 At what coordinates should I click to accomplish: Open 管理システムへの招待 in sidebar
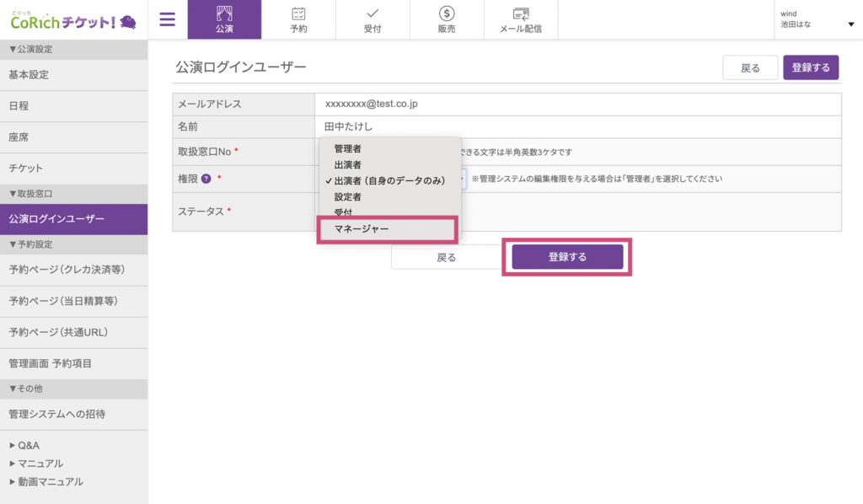pyautogui.click(x=56, y=414)
